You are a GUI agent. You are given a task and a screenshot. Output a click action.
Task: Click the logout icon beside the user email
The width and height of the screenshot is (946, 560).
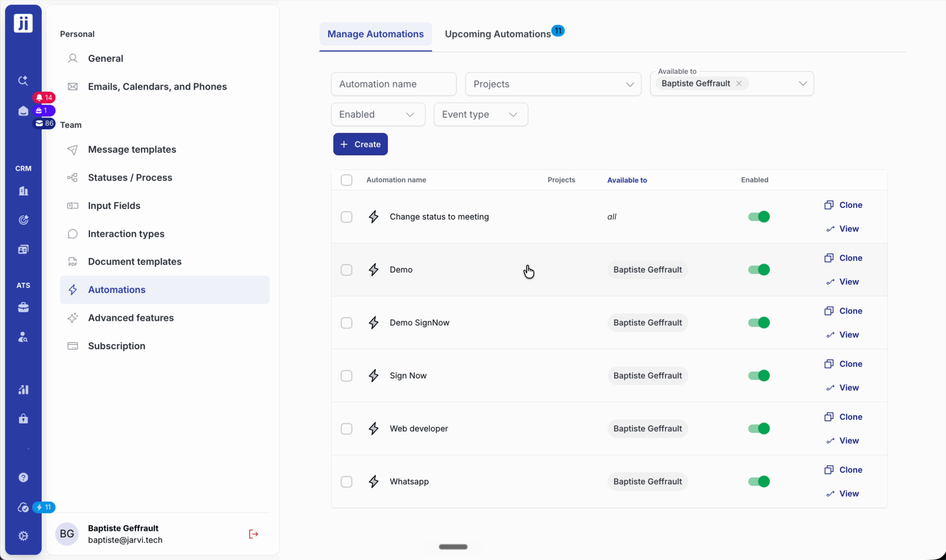tap(254, 534)
